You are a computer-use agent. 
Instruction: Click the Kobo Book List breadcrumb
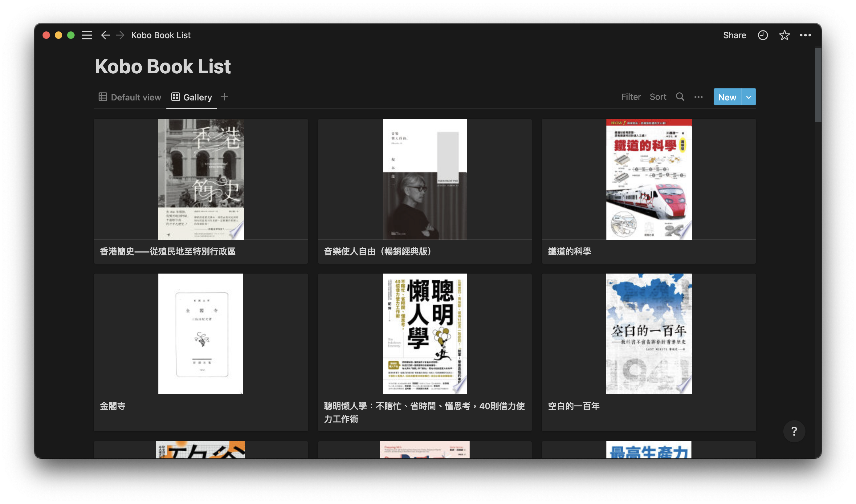[x=161, y=35]
